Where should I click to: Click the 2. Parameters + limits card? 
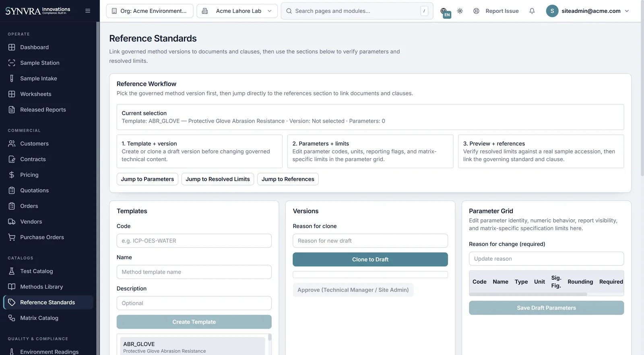(370, 151)
